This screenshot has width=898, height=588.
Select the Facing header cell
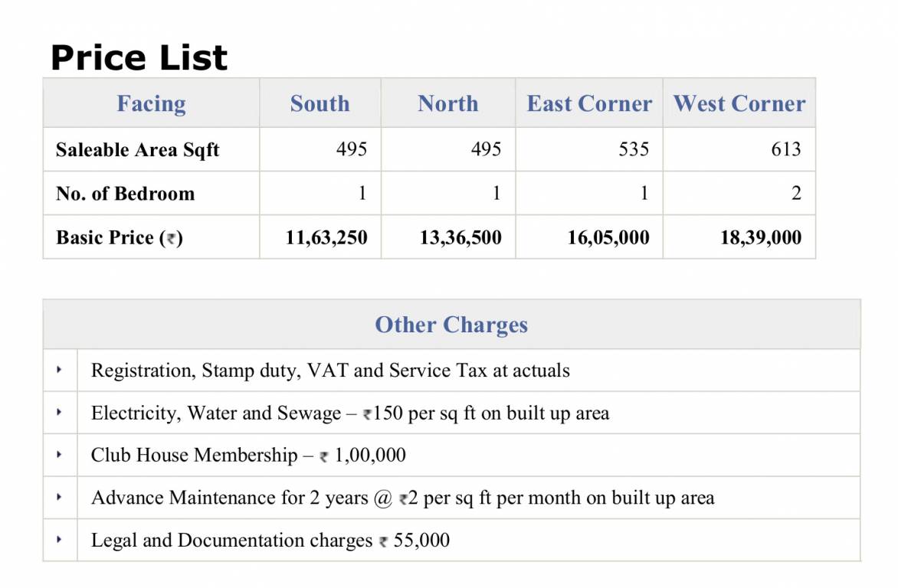tap(151, 103)
